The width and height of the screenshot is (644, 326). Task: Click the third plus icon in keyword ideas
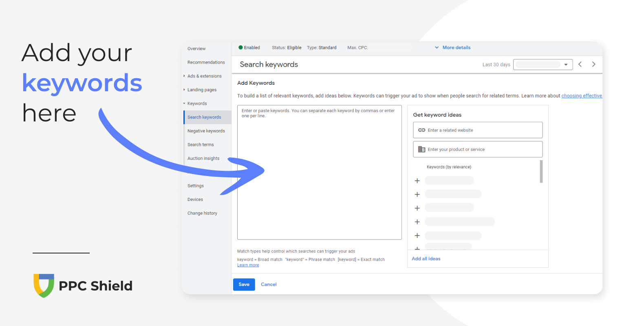pos(417,208)
